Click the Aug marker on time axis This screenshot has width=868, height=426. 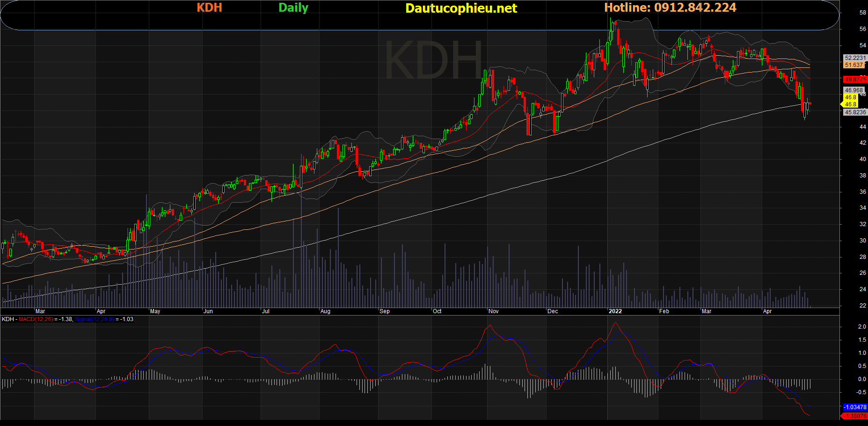325,311
